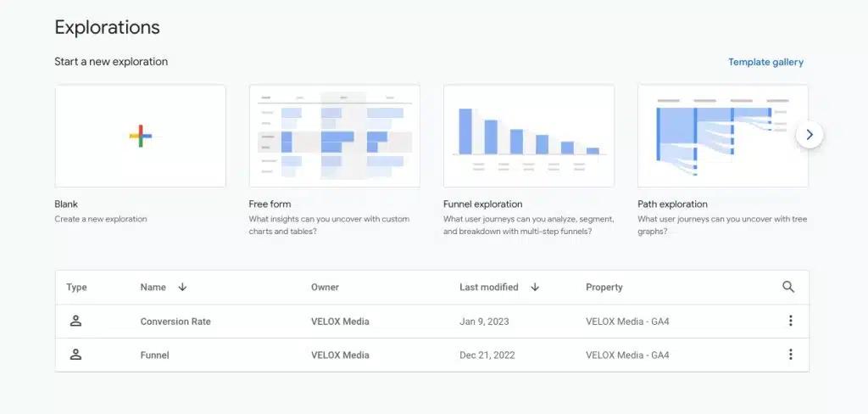Open three-dot menu for Conversion Rate row
The image size is (868, 414).
[791, 321]
